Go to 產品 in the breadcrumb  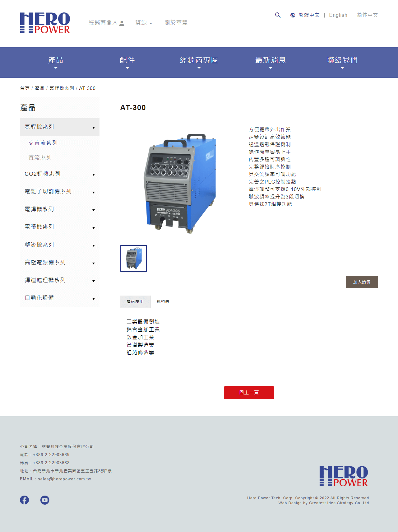pos(39,88)
